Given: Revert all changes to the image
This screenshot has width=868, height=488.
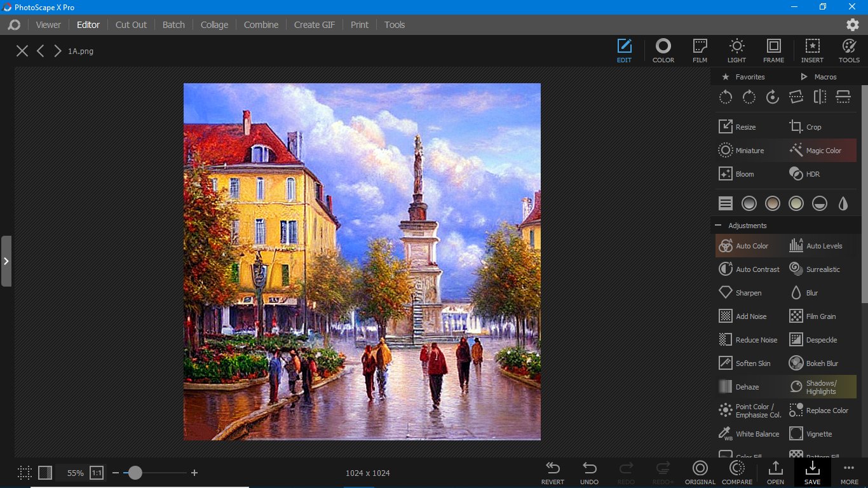Looking at the screenshot, I should pos(553,473).
